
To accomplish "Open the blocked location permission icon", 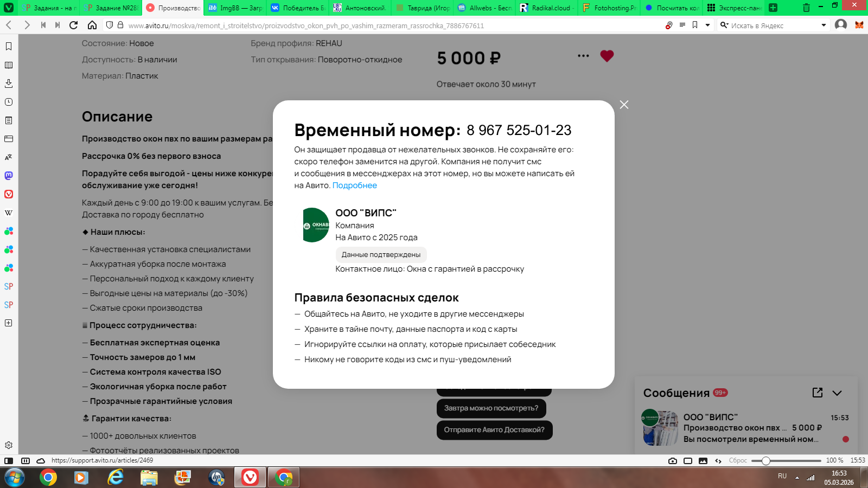I will click(669, 25).
